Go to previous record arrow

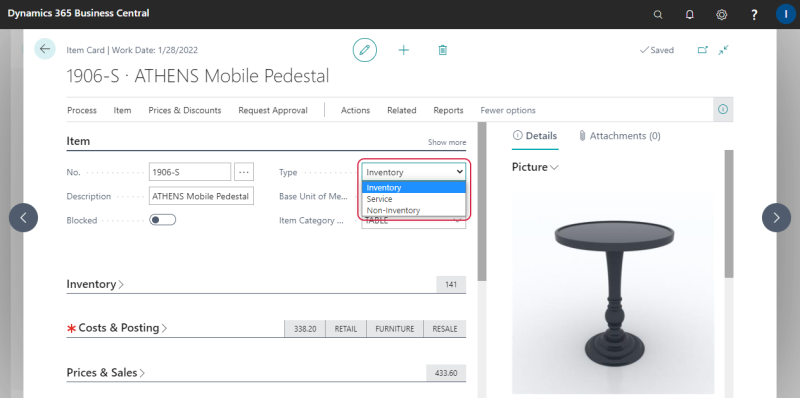coord(23,218)
